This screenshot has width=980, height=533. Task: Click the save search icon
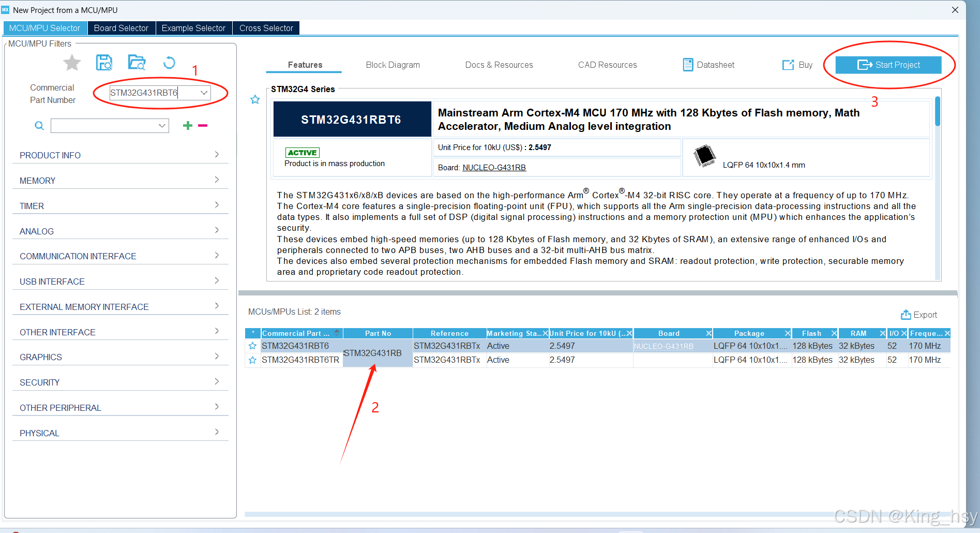pos(104,63)
